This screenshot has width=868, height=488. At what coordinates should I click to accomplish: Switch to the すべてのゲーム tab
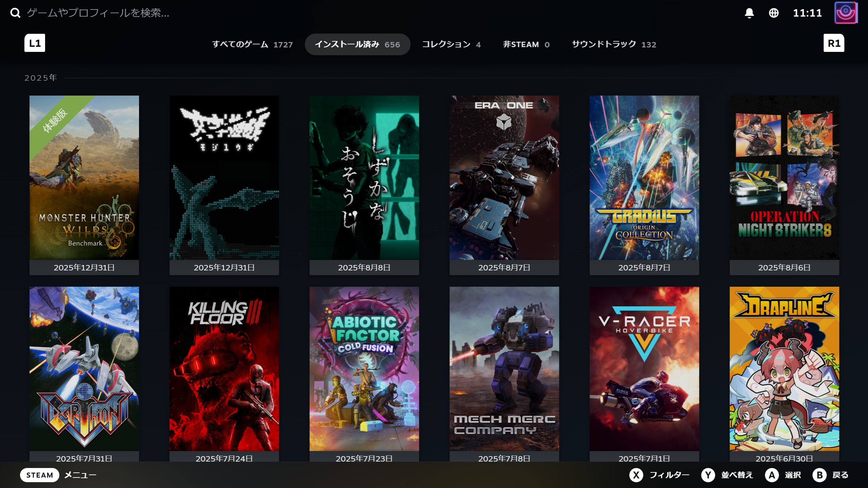pyautogui.click(x=253, y=44)
